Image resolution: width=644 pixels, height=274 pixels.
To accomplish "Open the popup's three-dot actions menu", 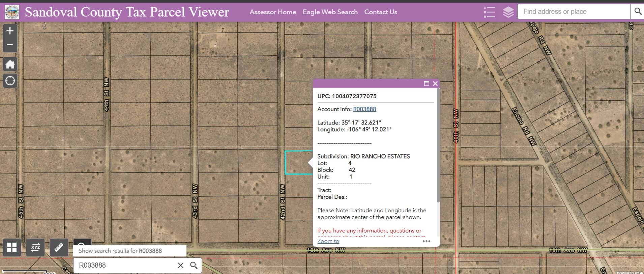I will (427, 241).
